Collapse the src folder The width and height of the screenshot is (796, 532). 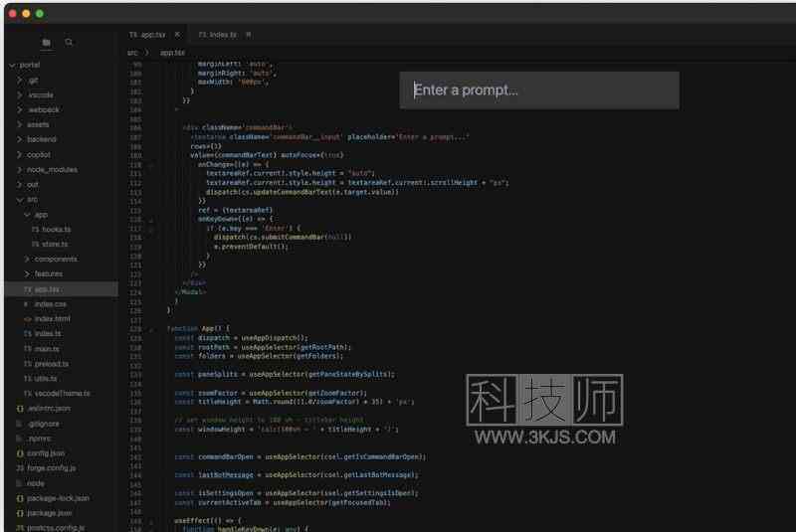(20, 199)
